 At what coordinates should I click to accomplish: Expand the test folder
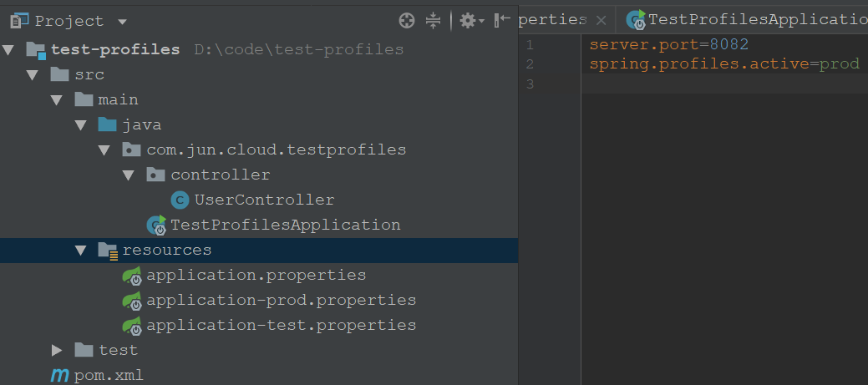tap(57, 350)
